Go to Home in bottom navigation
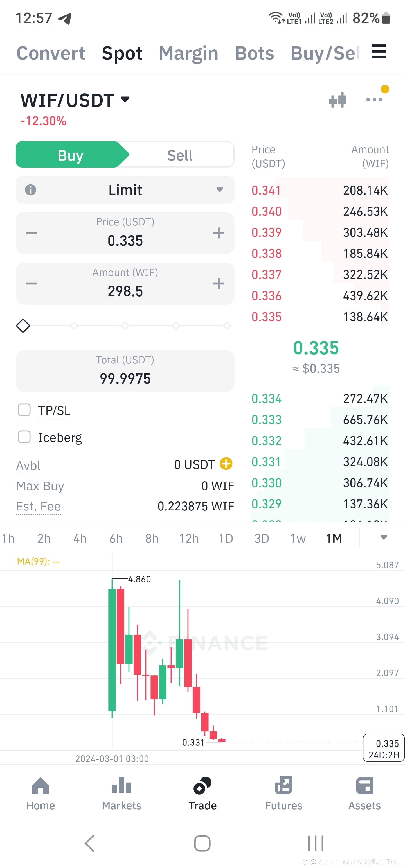Screen dimensions: 405x868 tap(40, 793)
